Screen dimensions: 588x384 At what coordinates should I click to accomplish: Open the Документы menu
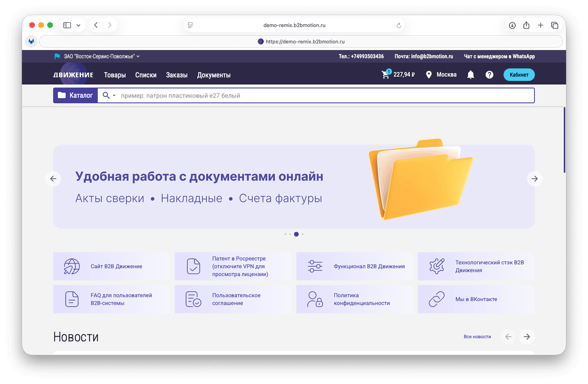[214, 75]
